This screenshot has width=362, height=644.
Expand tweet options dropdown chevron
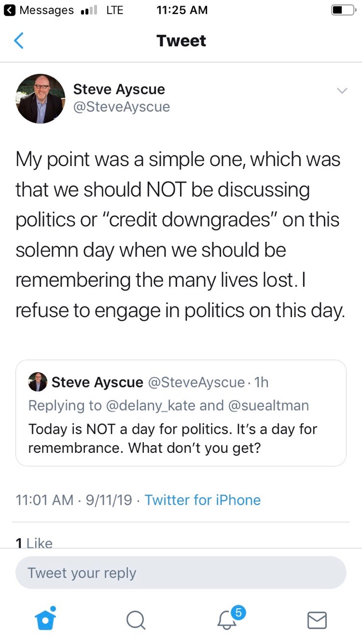tap(342, 91)
